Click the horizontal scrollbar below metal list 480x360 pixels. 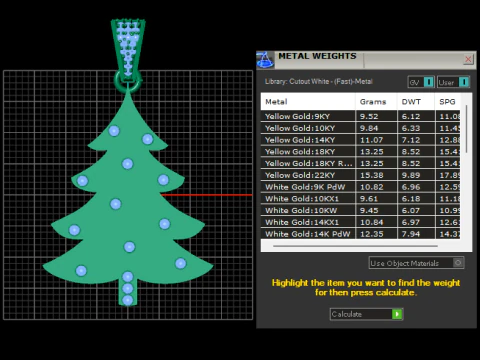[x=355, y=246]
